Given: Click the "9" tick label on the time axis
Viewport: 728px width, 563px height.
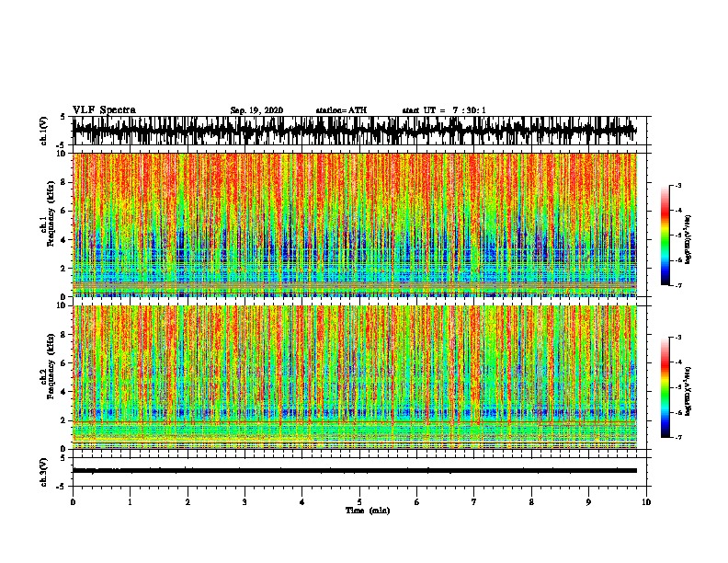Looking at the screenshot, I should (588, 502).
